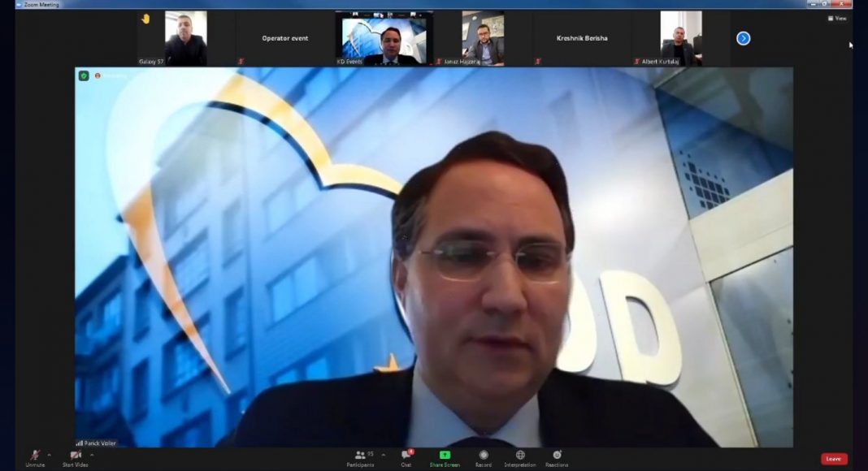
Task: Click the green Share Screen icon
Action: coord(445,456)
